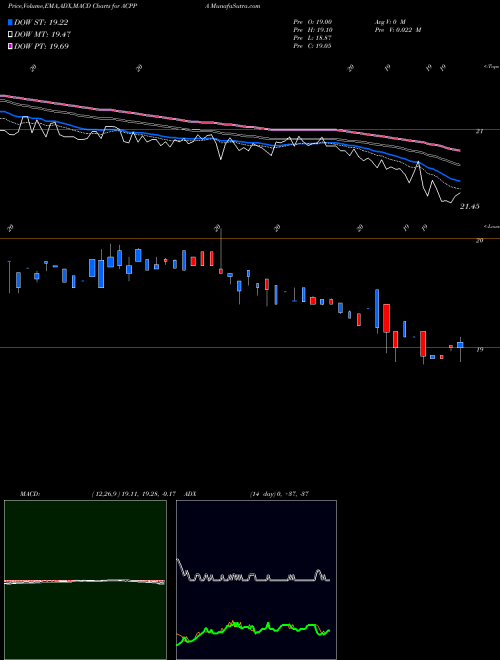The height and width of the screenshot is (660, 500).
Task: Click the 20 axis label on candlestick chart
Action: pos(479,240)
